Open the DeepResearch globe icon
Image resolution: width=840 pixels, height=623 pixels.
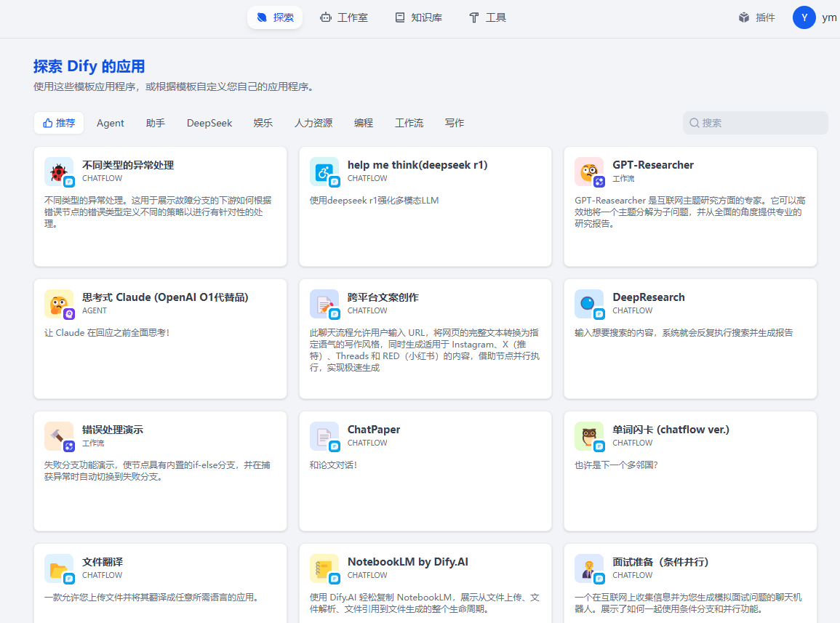point(589,304)
